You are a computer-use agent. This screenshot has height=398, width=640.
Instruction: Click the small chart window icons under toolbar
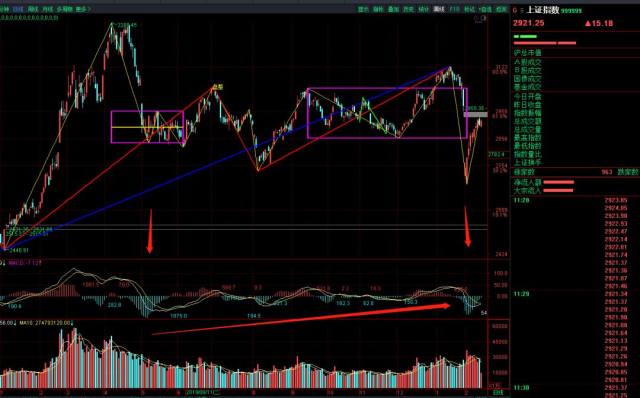481,19
